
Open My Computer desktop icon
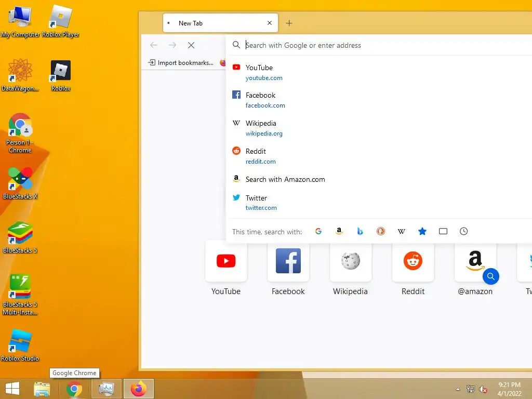pyautogui.click(x=20, y=21)
